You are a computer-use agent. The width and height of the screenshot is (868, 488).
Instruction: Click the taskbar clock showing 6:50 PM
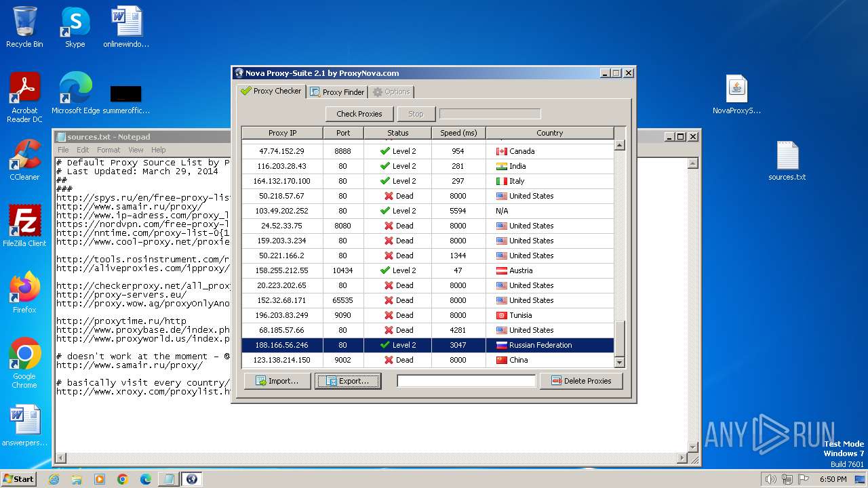point(833,479)
